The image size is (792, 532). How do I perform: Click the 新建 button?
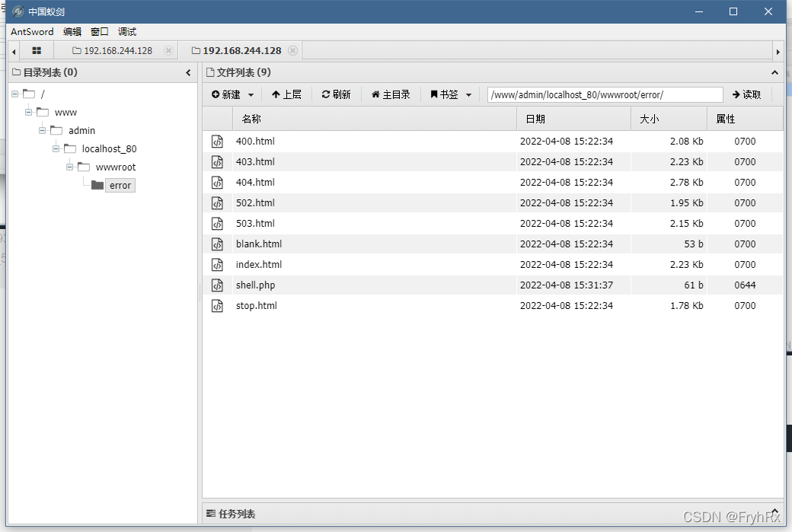click(225, 94)
